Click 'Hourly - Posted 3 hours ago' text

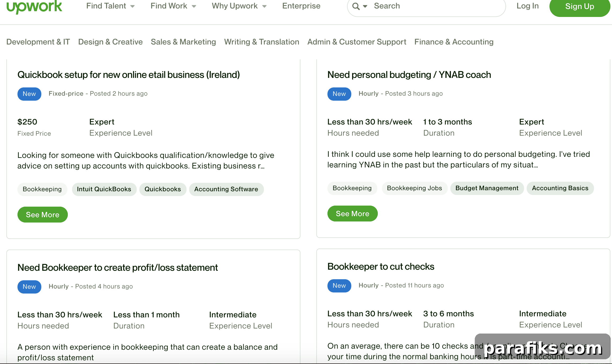click(401, 94)
